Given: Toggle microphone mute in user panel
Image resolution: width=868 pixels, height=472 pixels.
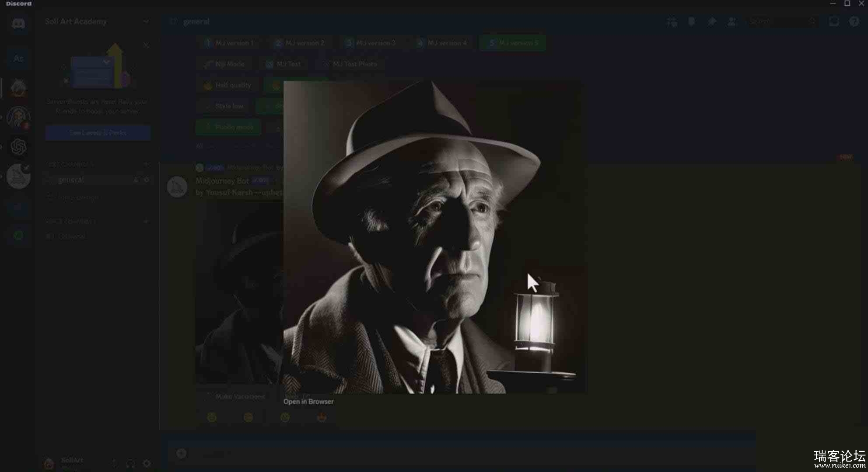Looking at the screenshot, I should coord(114,463).
